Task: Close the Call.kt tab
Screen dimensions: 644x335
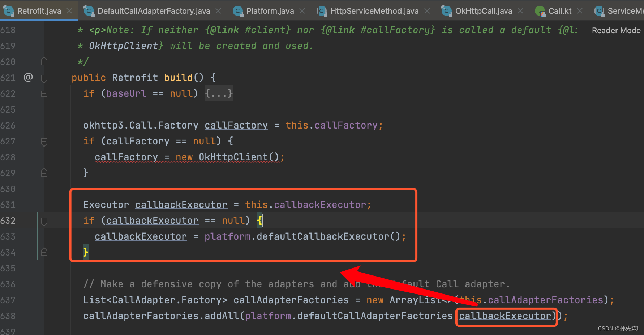Action: tap(580, 11)
